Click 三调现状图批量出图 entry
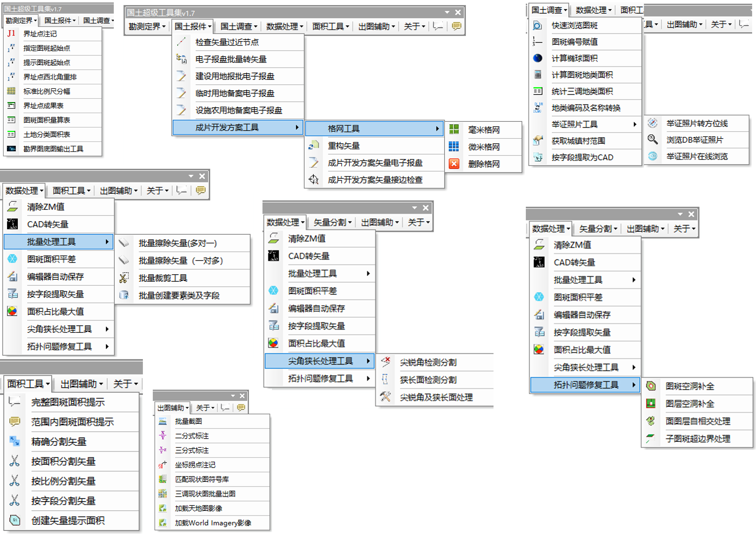The width and height of the screenshot is (756, 534). [x=205, y=494]
